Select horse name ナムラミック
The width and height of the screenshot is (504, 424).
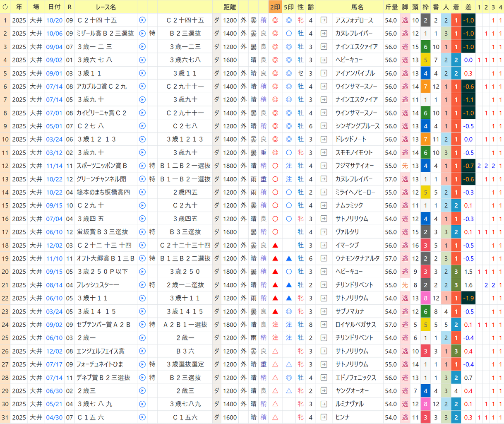pyautogui.click(x=349, y=205)
